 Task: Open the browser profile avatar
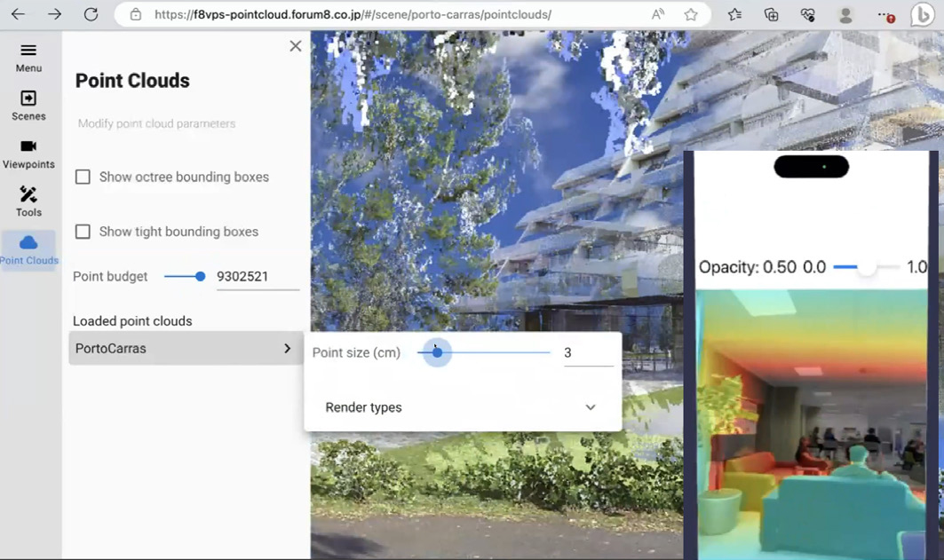tap(845, 15)
